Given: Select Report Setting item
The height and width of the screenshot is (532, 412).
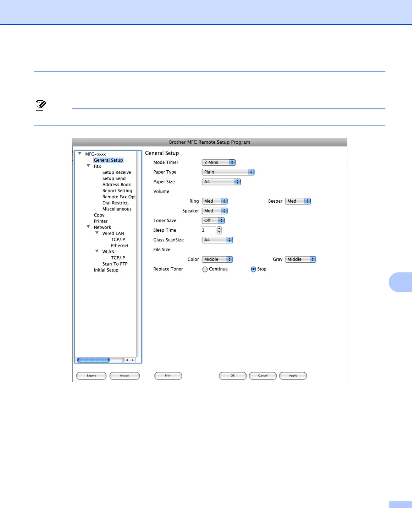Looking at the screenshot, I should pyautogui.click(x=117, y=191).
